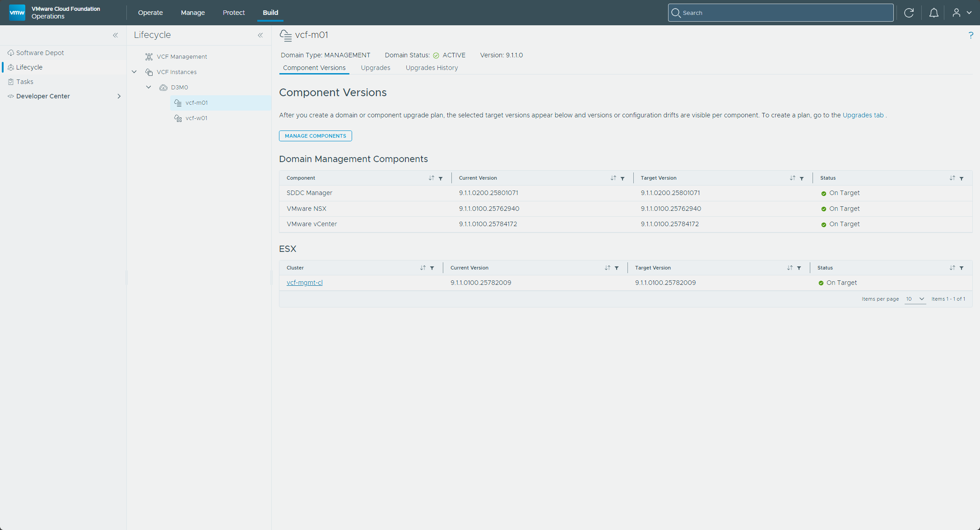Switch to the Upgrades tab
Viewport: 980px width, 530px height.
(376, 68)
